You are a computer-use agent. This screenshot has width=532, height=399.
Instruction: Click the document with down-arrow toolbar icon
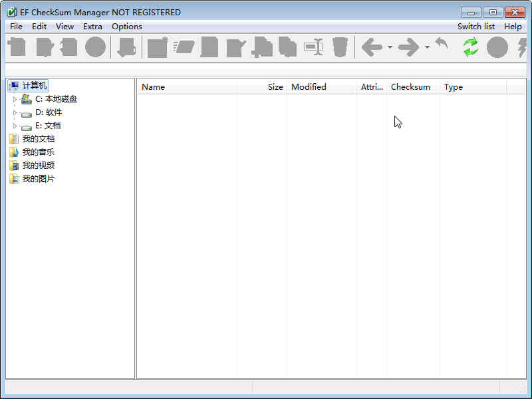[x=126, y=47]
